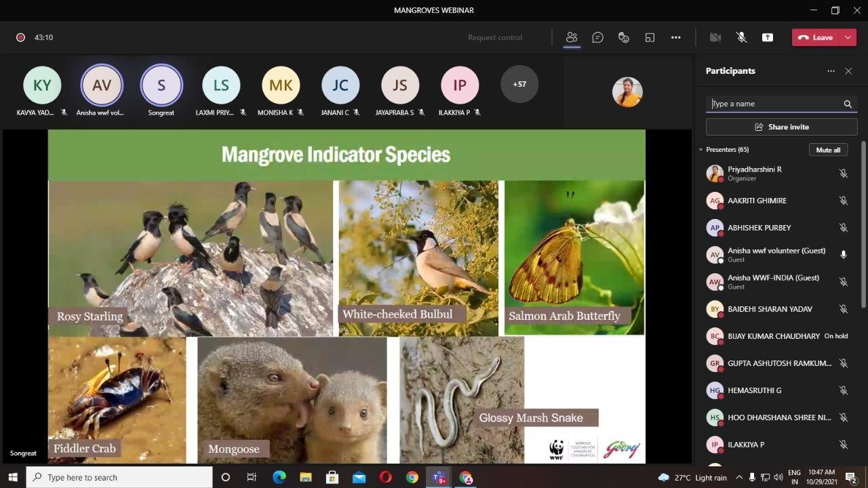This screenshot has height=488, width=868.
Task: Open the conversation chat icon
Action: pos(597,37)
